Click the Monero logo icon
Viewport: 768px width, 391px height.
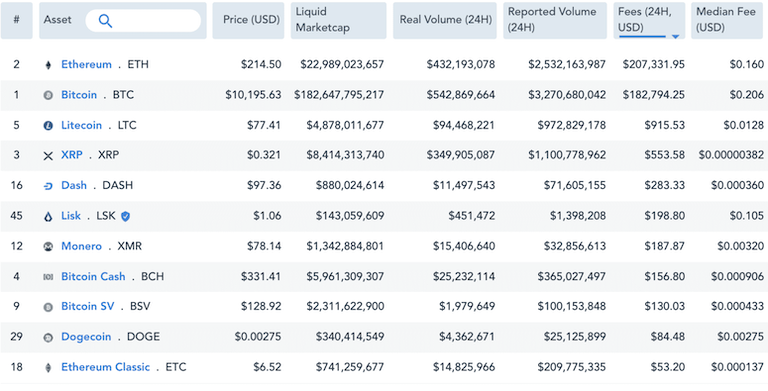[x=48, y=247]
